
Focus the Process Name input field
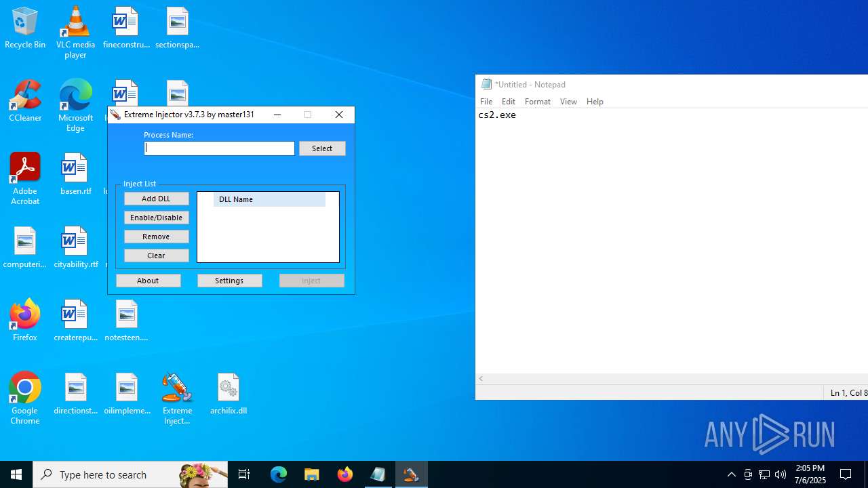(219, 148)
